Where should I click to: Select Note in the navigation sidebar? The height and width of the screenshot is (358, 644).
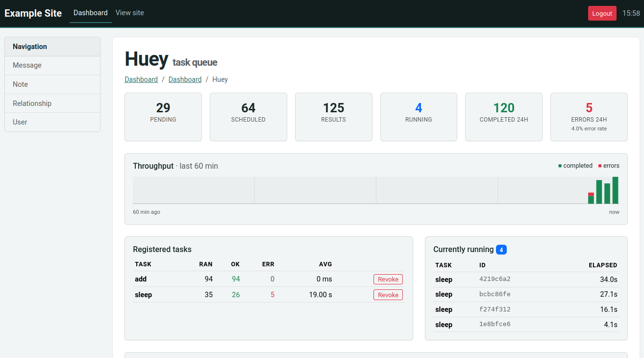click(x=52, y=84)
